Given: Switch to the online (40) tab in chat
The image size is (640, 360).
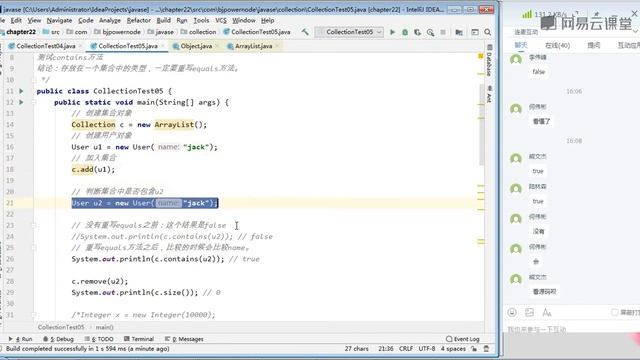Looking at the screenshot, I should (557, 45).
